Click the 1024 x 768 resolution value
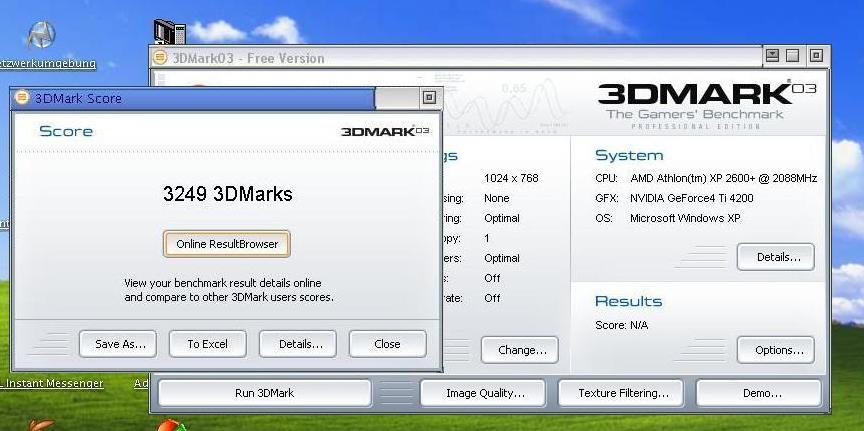 coord(511,178)
